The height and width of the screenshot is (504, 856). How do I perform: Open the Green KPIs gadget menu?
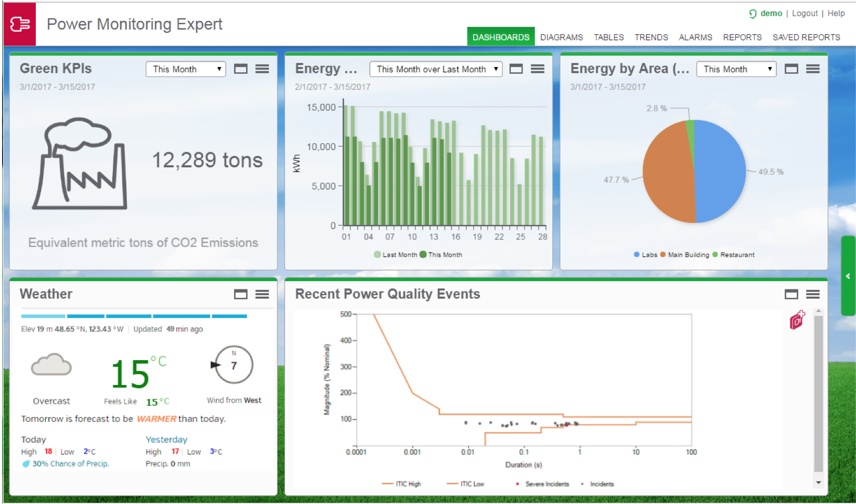click(x=262, y=69)
